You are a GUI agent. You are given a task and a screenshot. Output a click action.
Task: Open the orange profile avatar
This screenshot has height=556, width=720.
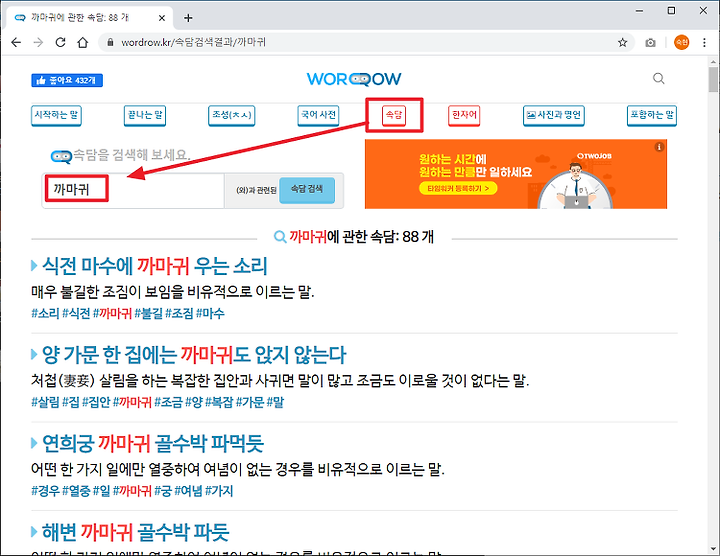tap(681, 42)
